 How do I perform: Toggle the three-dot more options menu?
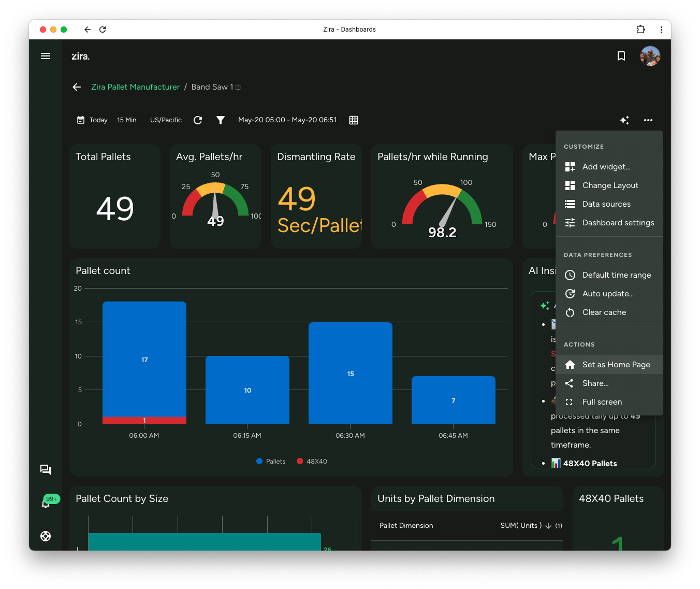click(648, 120)
